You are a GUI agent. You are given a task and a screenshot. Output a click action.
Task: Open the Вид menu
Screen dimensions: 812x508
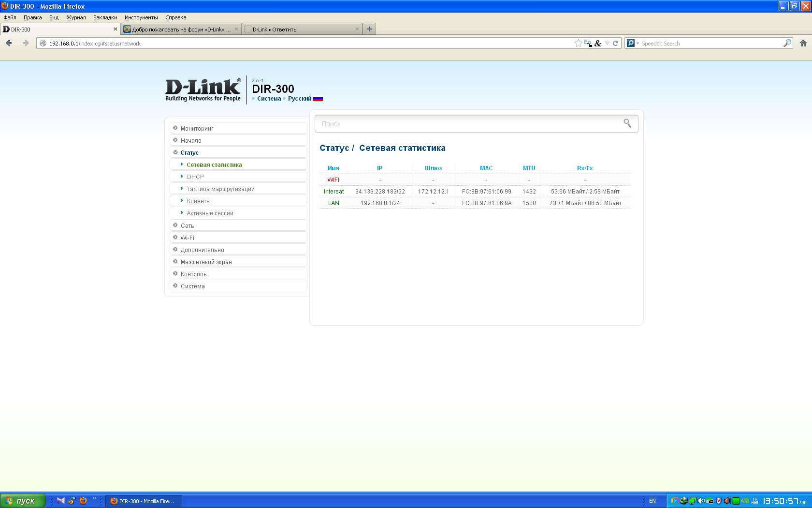(x=54, y=17)
